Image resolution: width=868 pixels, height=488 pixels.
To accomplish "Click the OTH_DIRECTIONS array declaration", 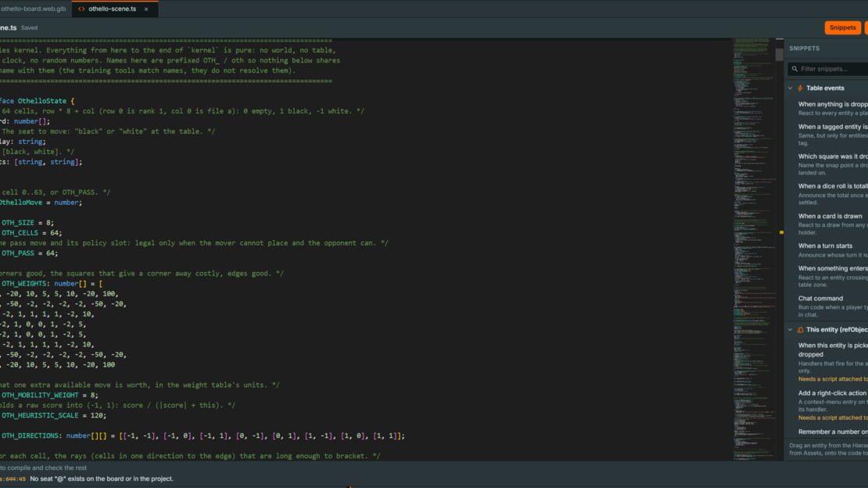I will click(x=203, y=436).
